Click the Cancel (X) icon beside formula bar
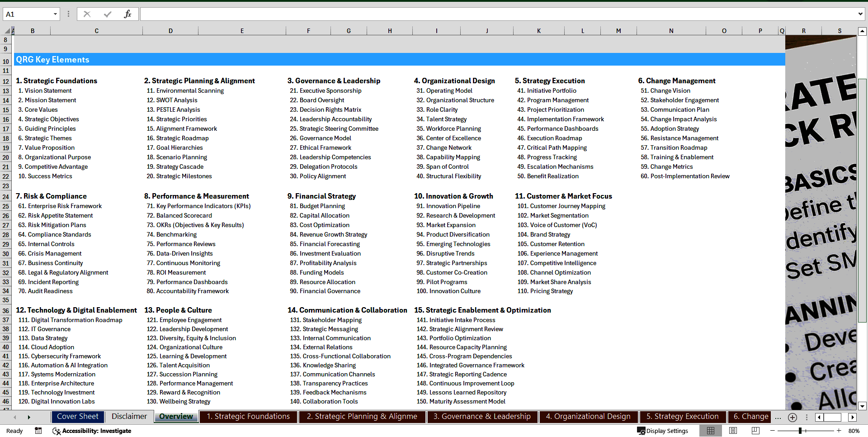This screenshot has height=437, width=868. coord(87,14)
